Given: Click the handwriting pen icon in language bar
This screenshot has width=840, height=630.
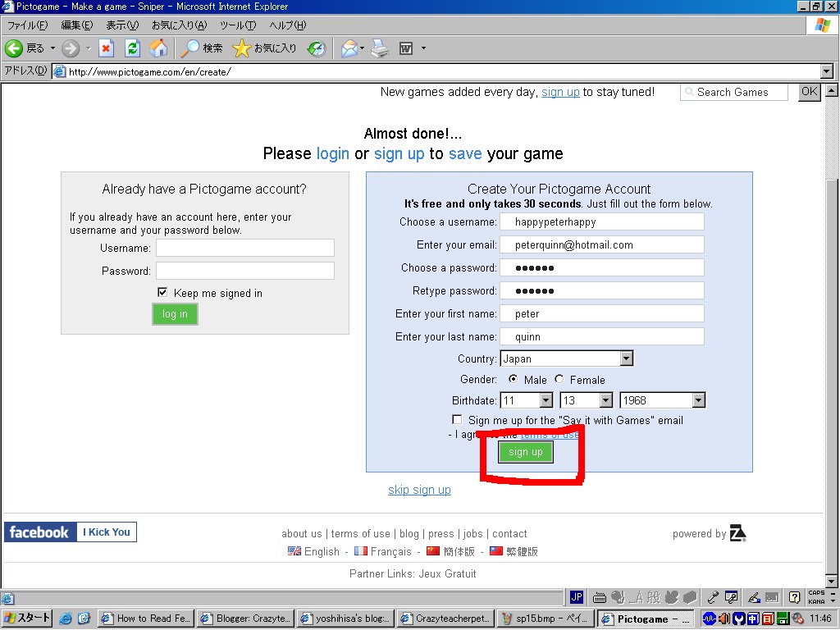Looking at the screenshot, I should click(754, 597).
